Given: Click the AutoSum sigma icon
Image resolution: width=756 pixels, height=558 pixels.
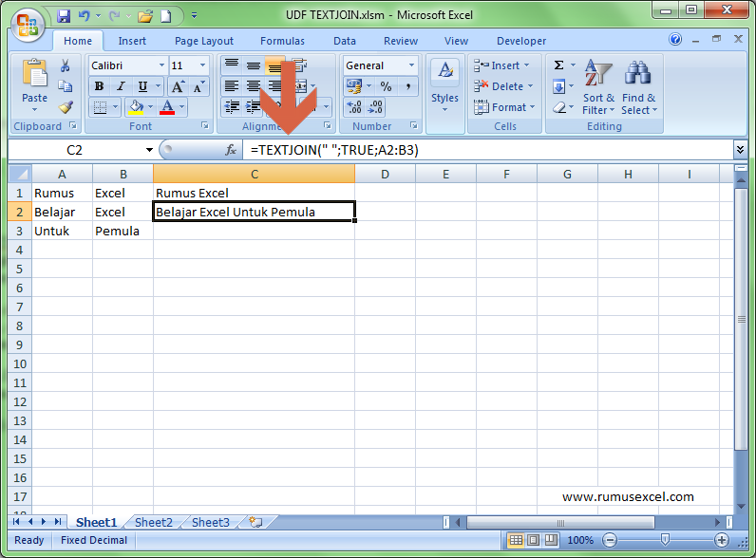Looking at the screenshot, I should pyautogui.click(x=558, y=65).
